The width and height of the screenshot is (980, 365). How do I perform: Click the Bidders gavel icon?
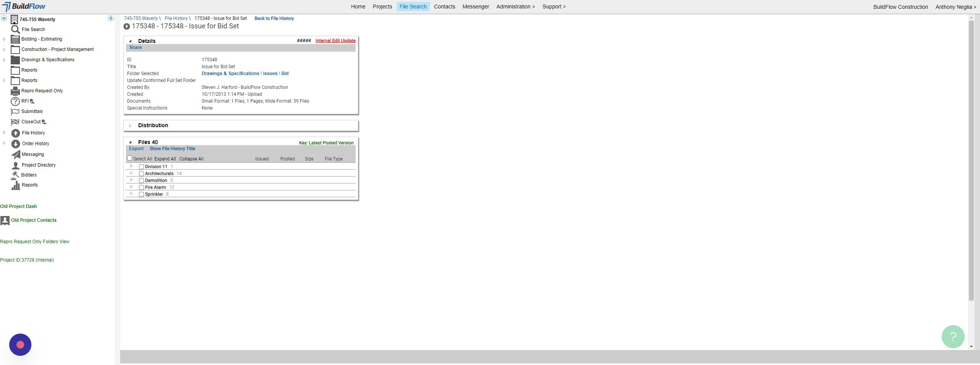(15, 175)
